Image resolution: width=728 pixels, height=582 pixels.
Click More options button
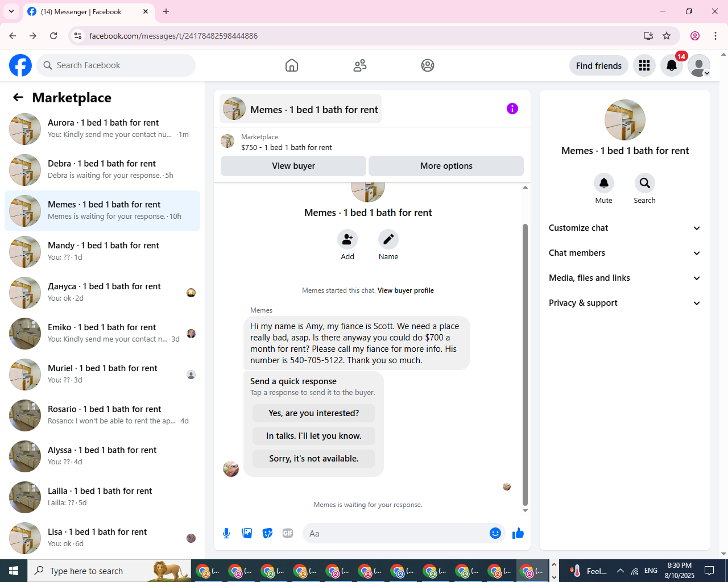(x=446, y=166)
